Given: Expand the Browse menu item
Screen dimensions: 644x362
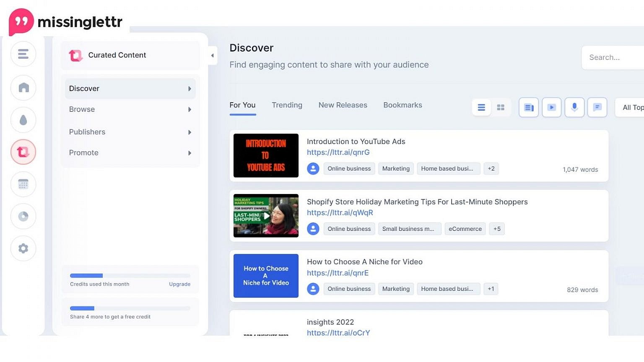Looking at the screenshot, I should (130, 109).
